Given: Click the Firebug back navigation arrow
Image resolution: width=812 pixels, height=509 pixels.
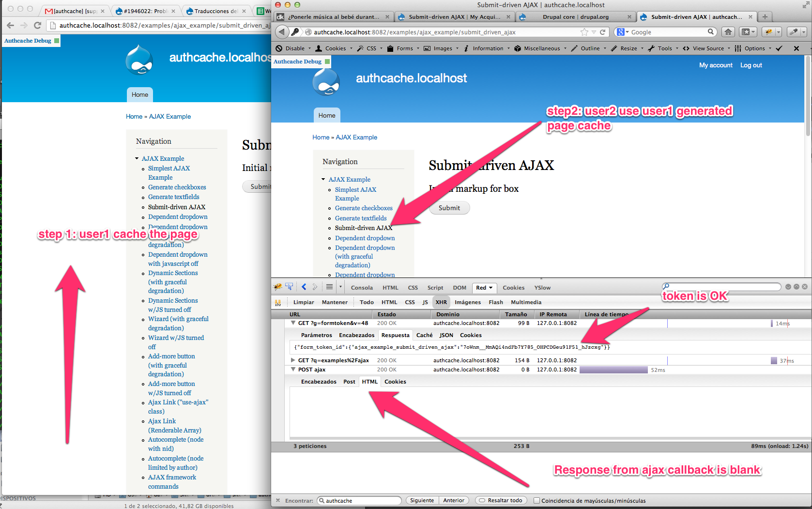Looking at the screenshot, I should [x=304, y=287].
